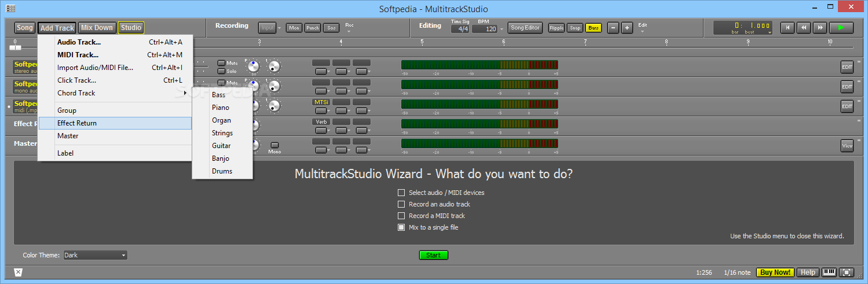868x284 pixels.
Task: Open the Edit dropdown arrow in Editing section
Action: [x=642, y=32]
